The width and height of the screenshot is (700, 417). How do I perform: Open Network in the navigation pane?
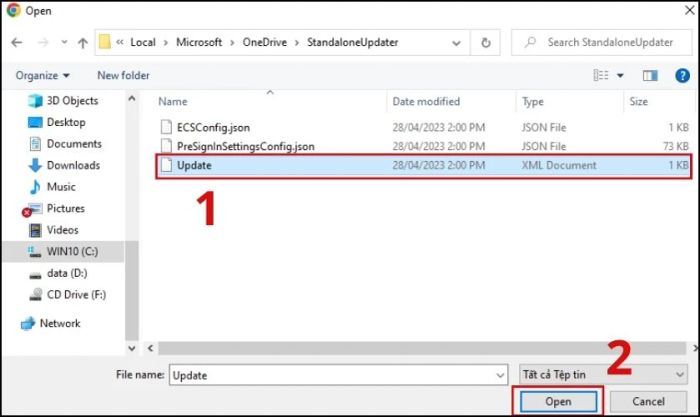pos(60,323)
